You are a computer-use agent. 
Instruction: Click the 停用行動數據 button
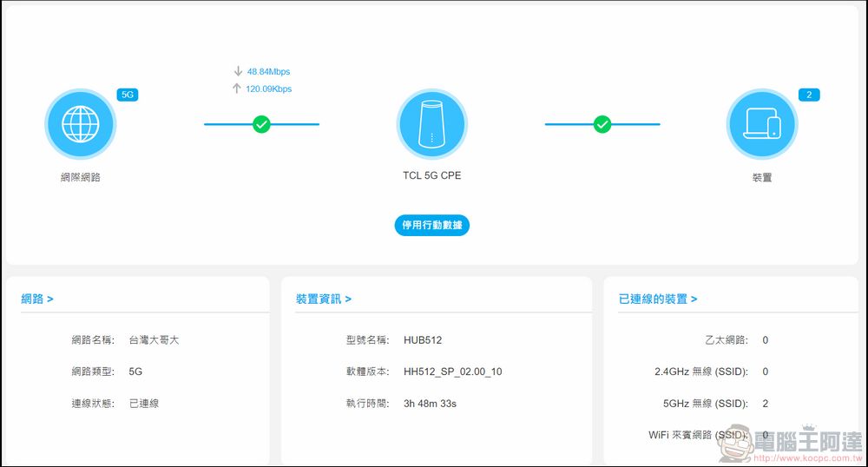click(431, 225)
